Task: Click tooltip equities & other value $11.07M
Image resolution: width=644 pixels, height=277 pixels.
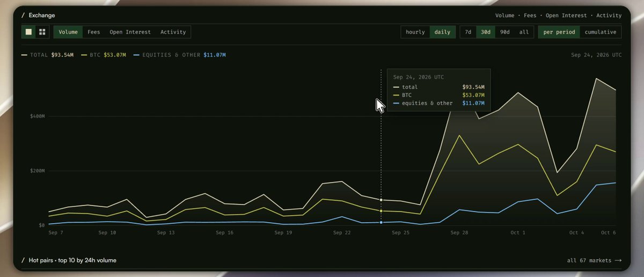Action: tap(473, 103)
